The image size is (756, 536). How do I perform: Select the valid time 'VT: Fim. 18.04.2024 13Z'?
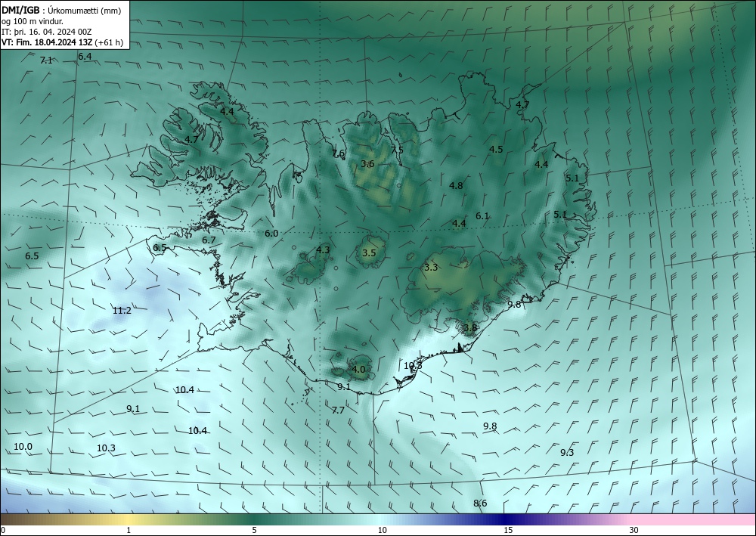47,42
